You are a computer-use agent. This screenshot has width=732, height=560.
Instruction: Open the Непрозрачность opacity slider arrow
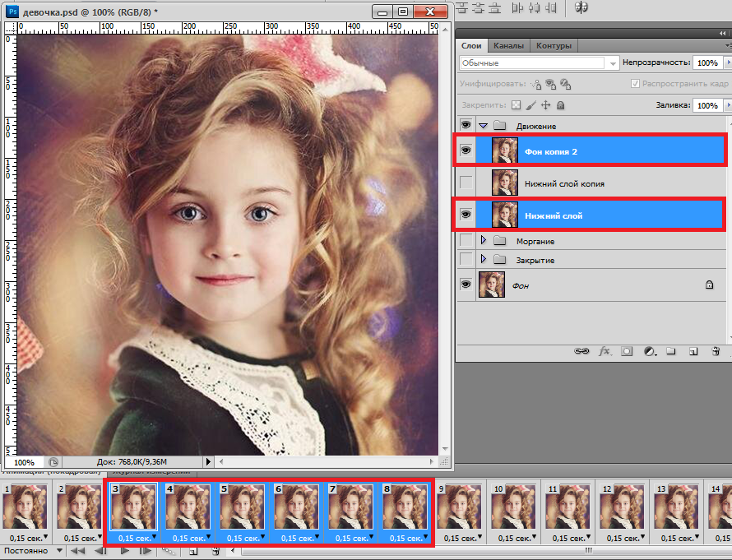point(726,62)
